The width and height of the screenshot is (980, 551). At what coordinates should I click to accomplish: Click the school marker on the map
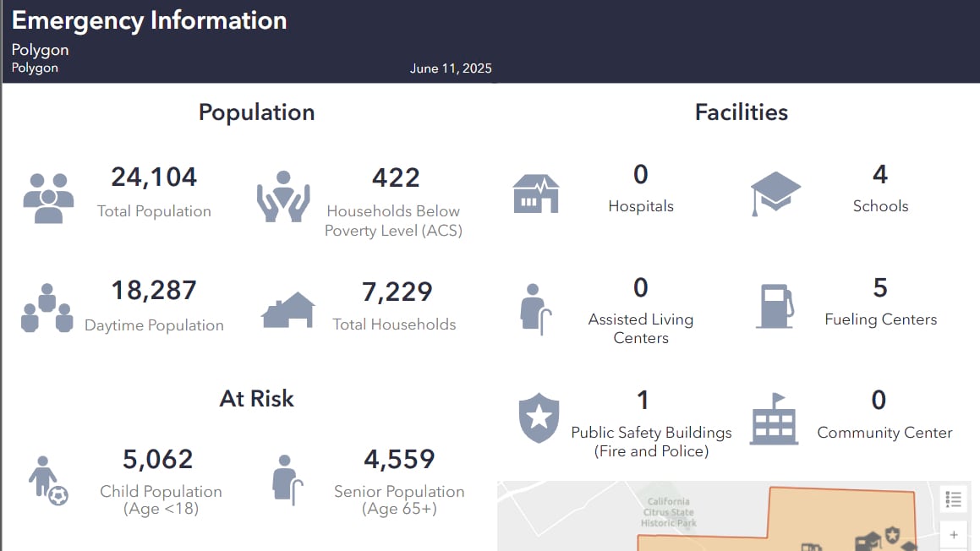[873, 538]
